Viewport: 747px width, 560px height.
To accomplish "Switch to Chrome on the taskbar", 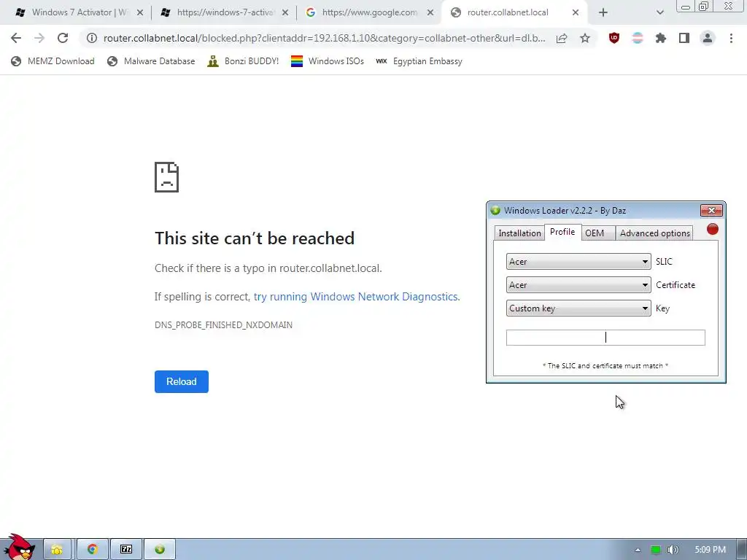I will [93, 550].
